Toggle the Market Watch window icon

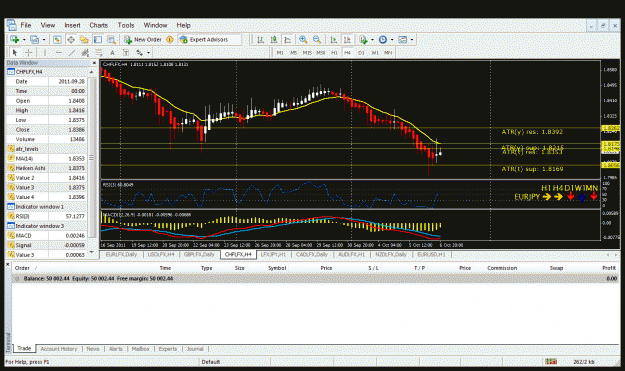57,39
